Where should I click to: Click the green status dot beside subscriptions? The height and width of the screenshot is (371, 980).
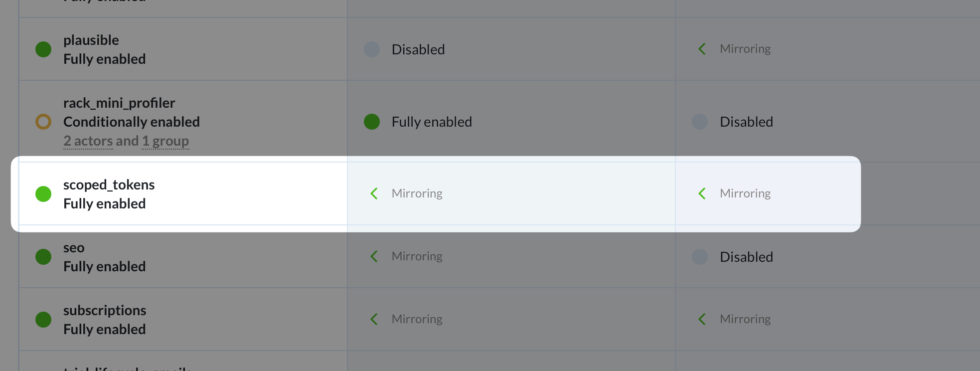tap(43, 319)
